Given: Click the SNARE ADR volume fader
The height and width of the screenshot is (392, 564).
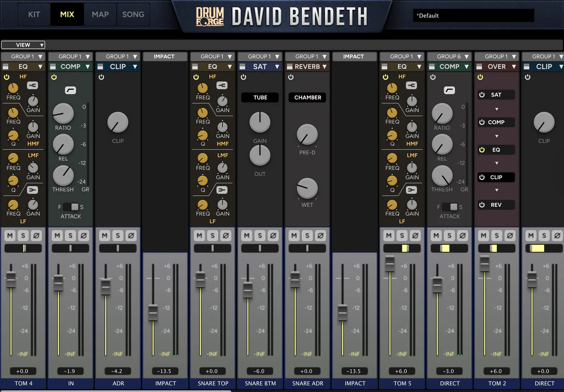Looking at the screenshot, I should click(x=295, y=279).
